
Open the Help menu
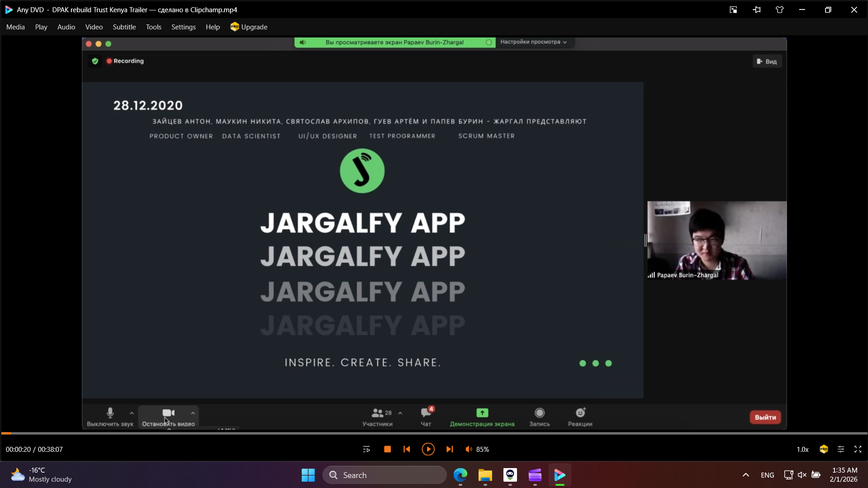point(213,27)
